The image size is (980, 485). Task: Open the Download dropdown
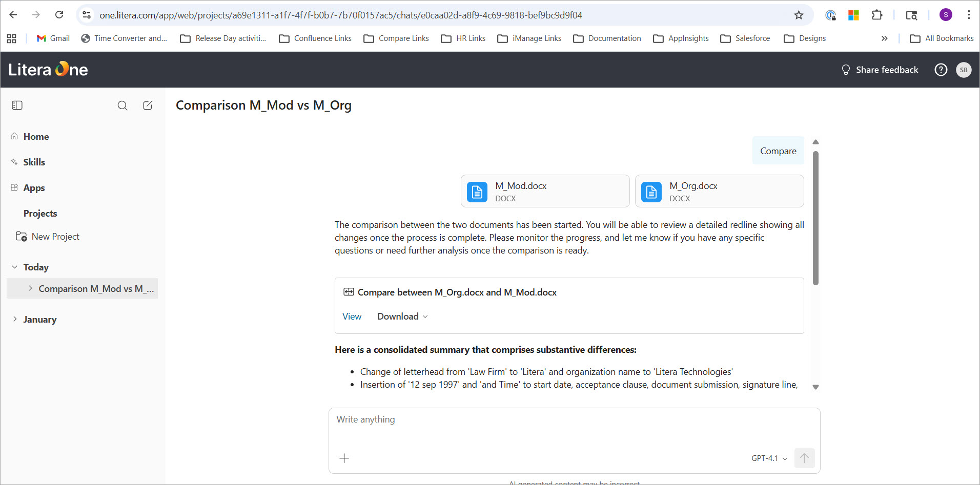(402, 317)
